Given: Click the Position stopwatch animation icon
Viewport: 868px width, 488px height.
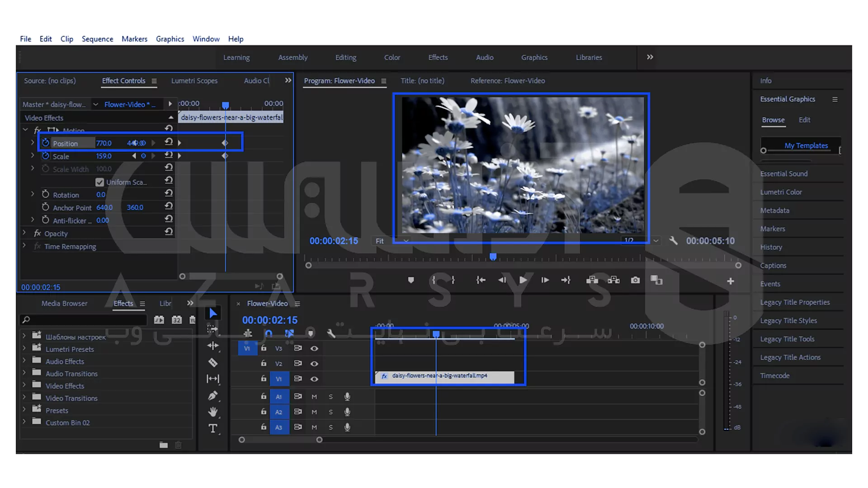Looking at the screenshot, I should pos(45,143).
